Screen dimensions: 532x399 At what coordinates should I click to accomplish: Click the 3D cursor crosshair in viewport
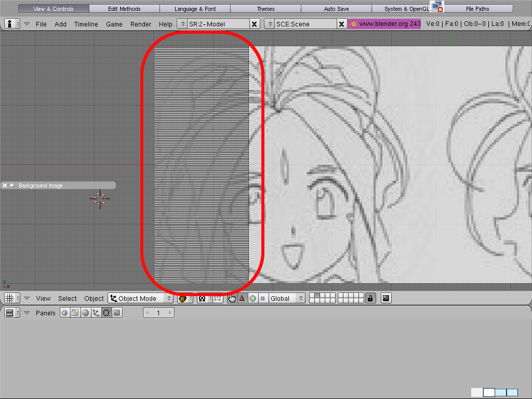point(100,199)
